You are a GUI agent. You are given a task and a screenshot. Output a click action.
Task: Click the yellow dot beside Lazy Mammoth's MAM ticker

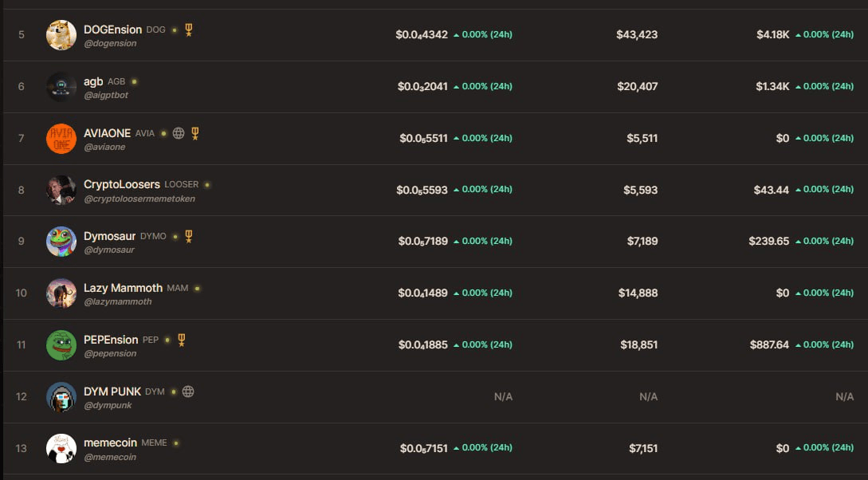click(197, 288)
